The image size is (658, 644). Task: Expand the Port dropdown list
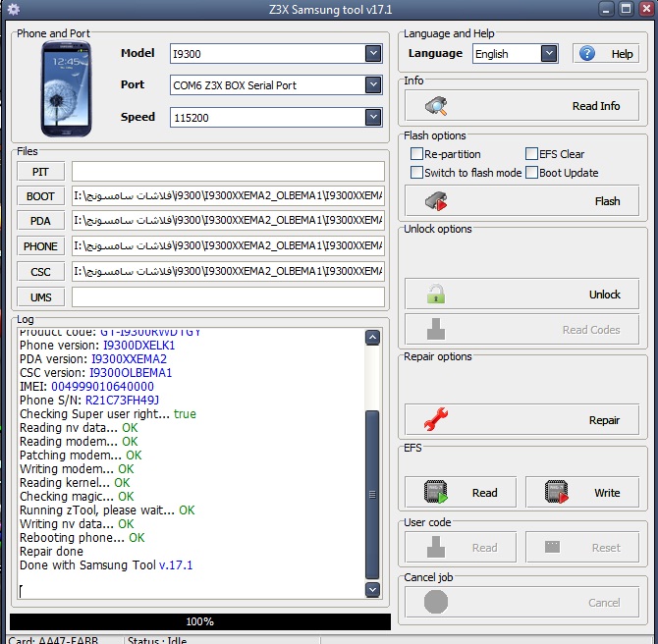373,84
